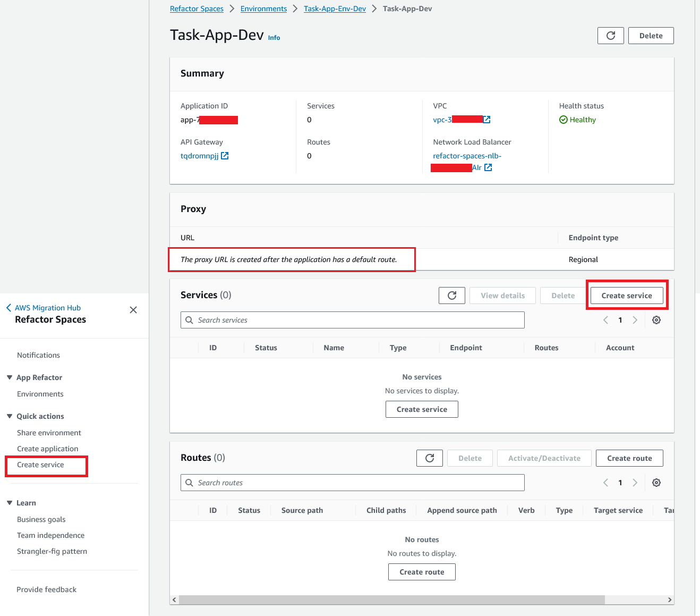Click the Services table Account column header
This screenshot has height=616, width=700.
pos(620,348)
